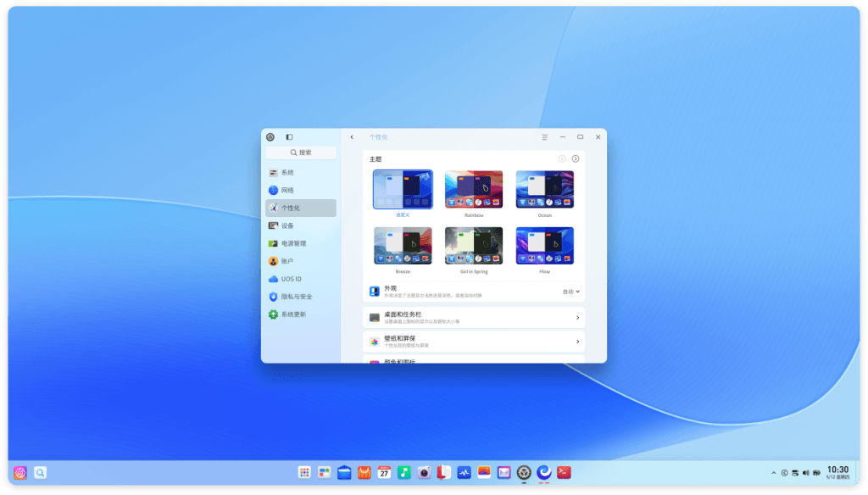Launch the terminal app from taskbar
This screenshot has height=495, width=868.
564,472
